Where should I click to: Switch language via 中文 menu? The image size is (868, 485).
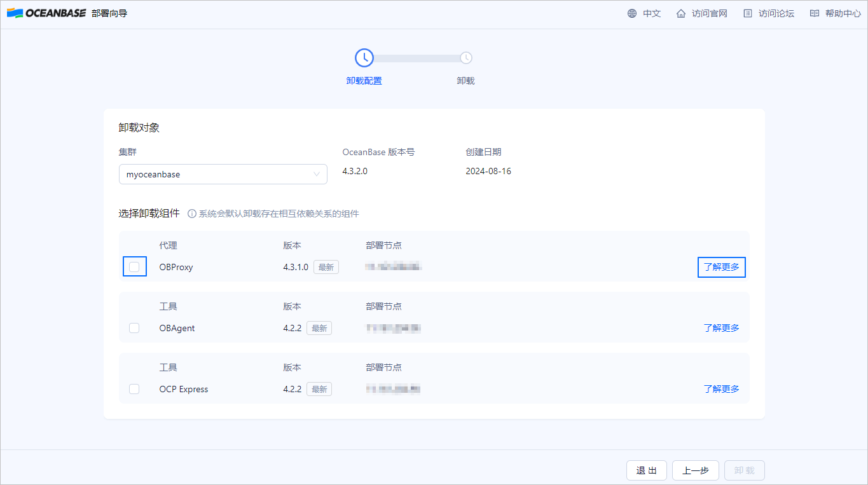[652, 13]
